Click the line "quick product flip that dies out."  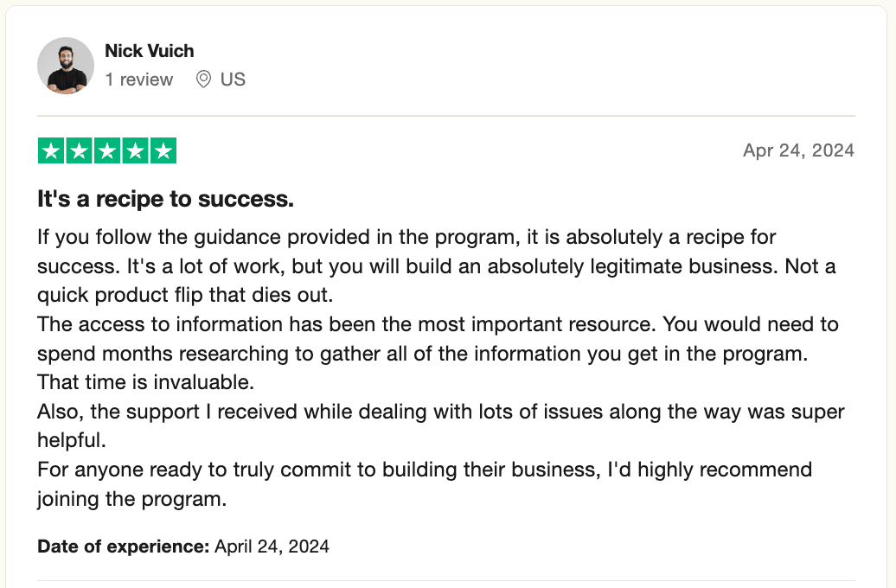[184, 294]
